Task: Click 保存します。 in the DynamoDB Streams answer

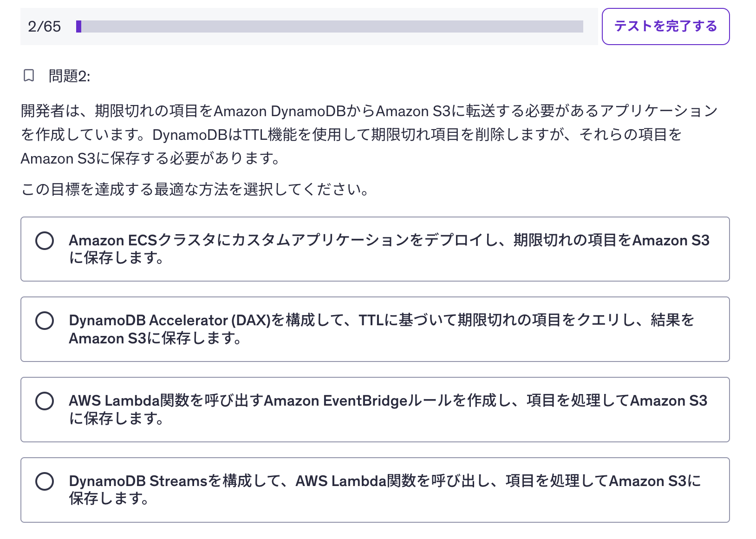Action: tap(109, 499)
